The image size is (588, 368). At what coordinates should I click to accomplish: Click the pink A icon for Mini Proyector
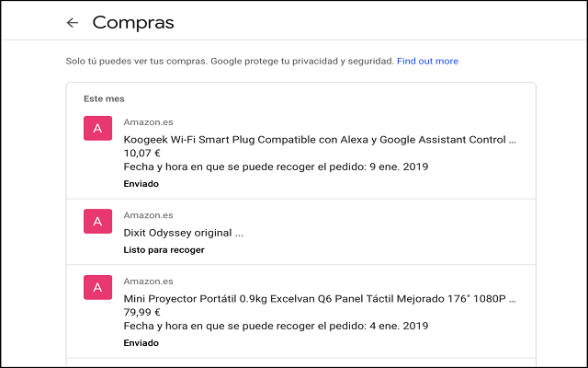click(x=97, y=287)
